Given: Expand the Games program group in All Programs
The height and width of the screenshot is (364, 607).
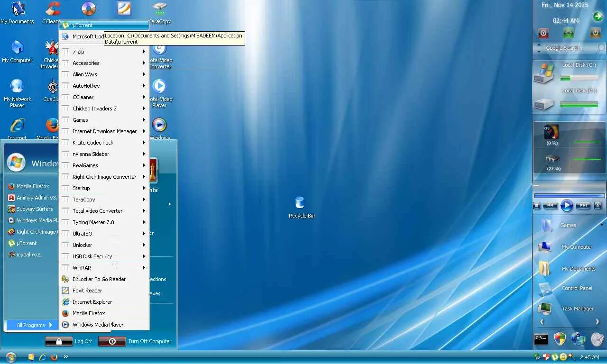Looking at the screenshot, I should (x=104, y=120).
